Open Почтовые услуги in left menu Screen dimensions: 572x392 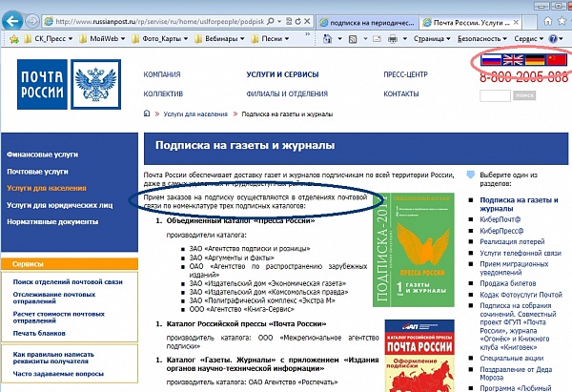[x=37, y=171]
